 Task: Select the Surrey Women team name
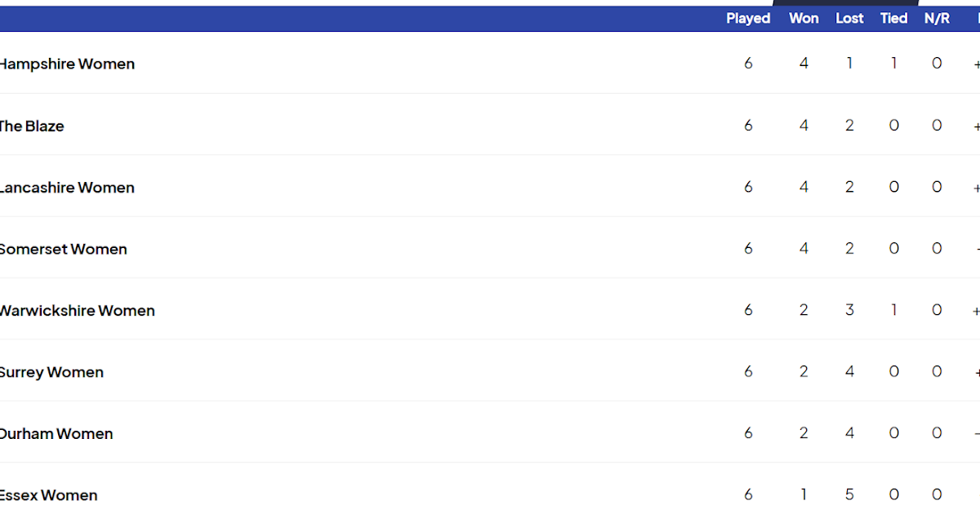[51, 373]
